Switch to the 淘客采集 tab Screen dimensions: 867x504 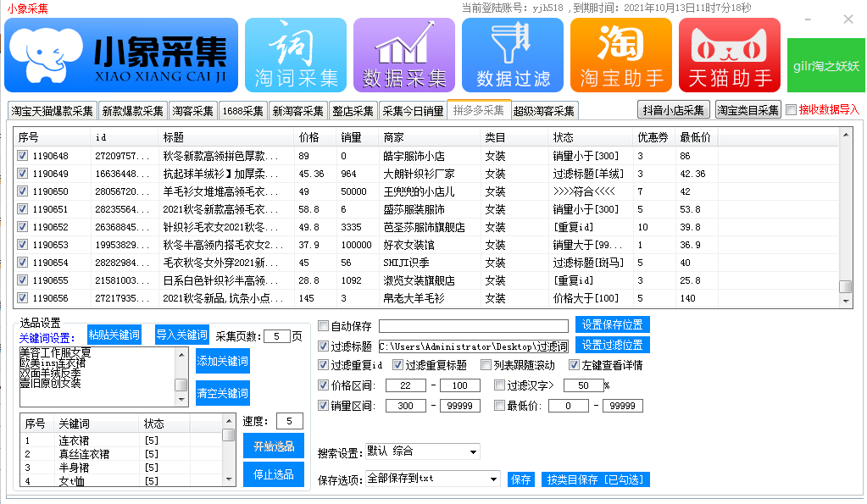coord(192,110)
